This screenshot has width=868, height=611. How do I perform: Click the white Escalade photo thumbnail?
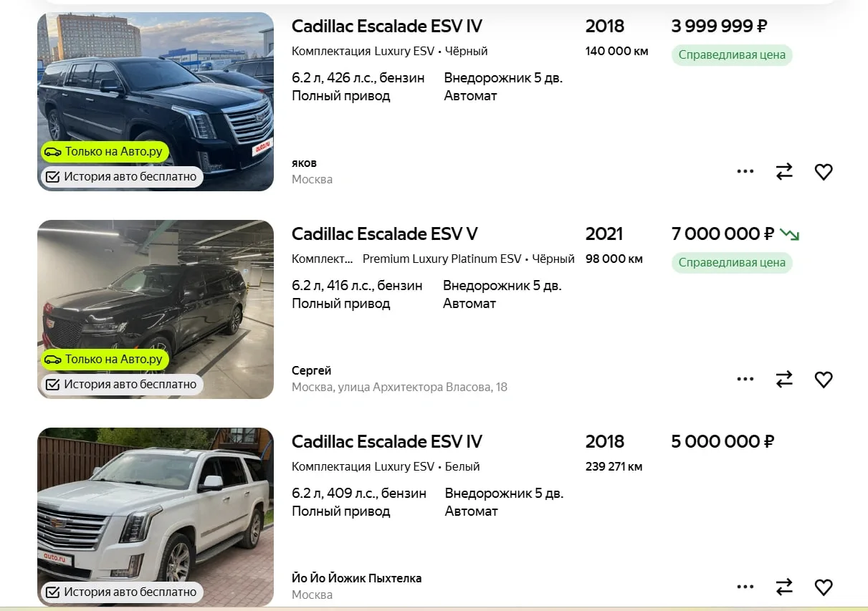pyautogui.click(x=156, y=517)
